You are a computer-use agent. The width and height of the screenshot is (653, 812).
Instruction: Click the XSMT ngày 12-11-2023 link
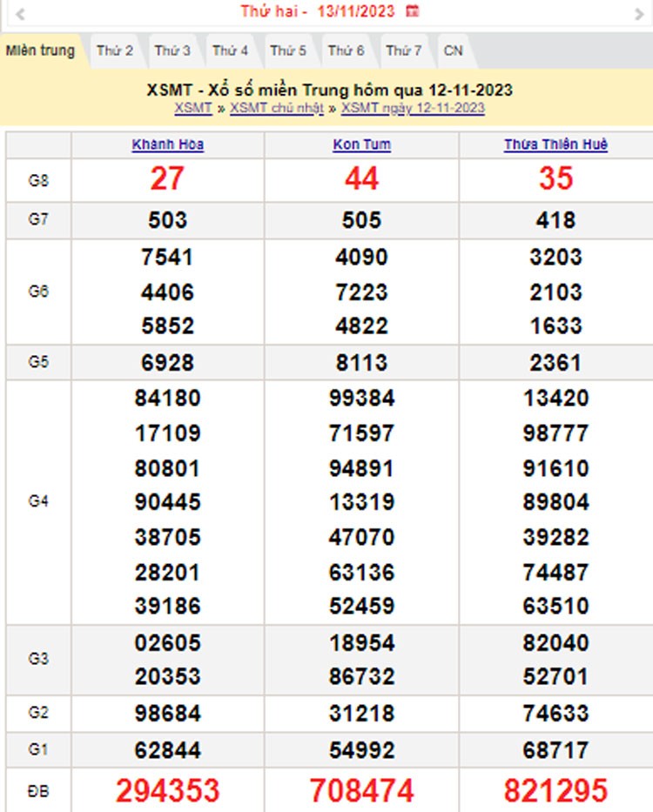(x=413, y=108)
